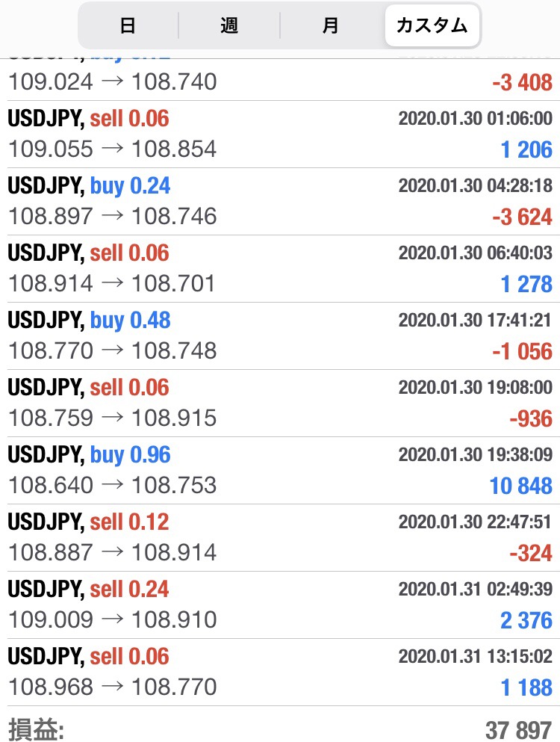The width and height of the screenshot is (560, 742).
Task: Click the 2 376 profit value
Action: (526, 620)
